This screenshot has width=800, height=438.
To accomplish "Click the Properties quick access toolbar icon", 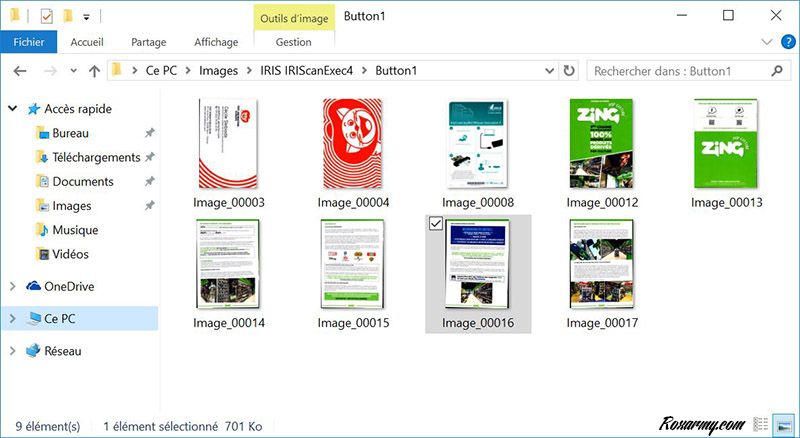I will (x=46, y=16).
